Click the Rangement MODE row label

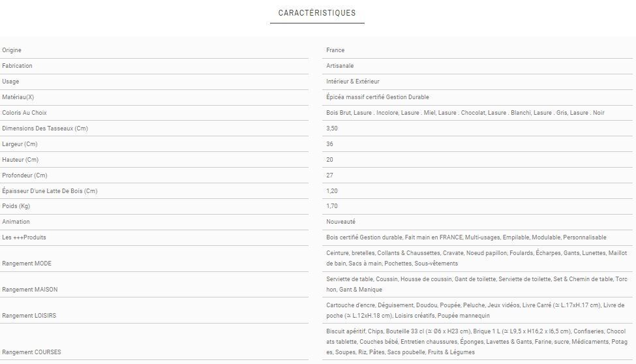coord(27,264)
